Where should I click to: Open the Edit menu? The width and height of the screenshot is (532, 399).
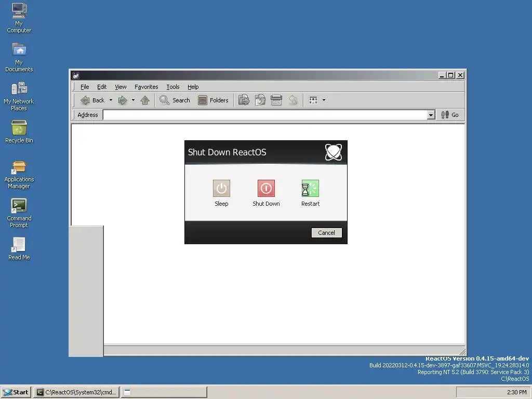click(102, 87)
